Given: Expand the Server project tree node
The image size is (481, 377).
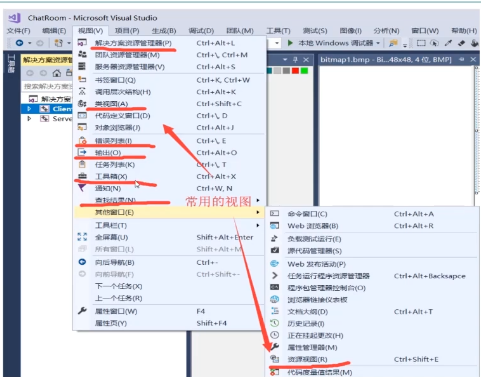Looking at the screenshot, I should [29, 118].
